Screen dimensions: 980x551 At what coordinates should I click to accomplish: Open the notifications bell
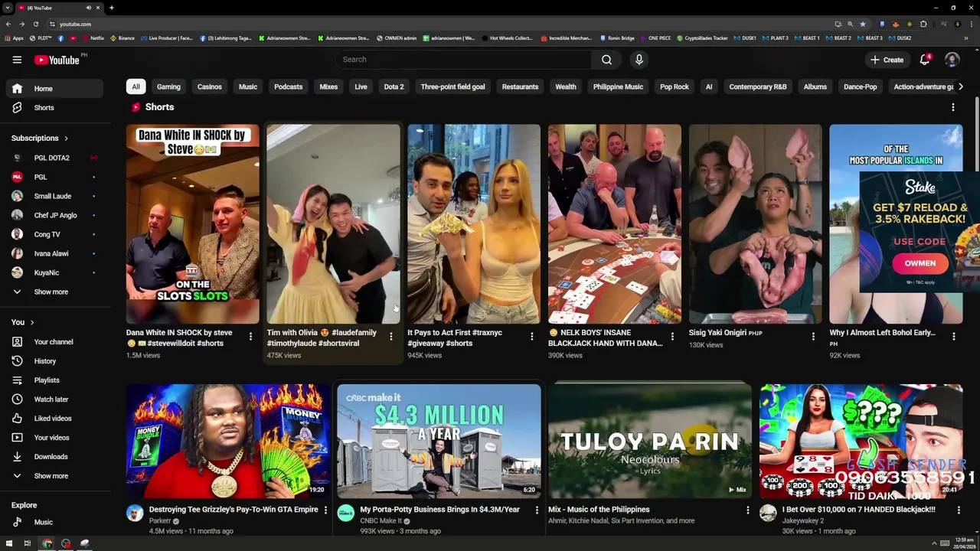tap(926, 60)
